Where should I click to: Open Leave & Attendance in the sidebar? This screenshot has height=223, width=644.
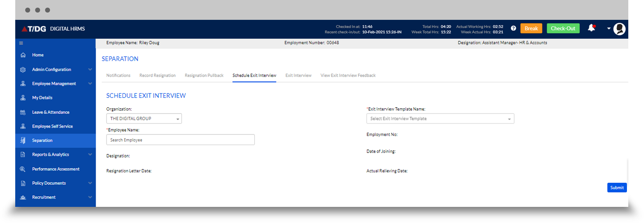tap(55, 112)
